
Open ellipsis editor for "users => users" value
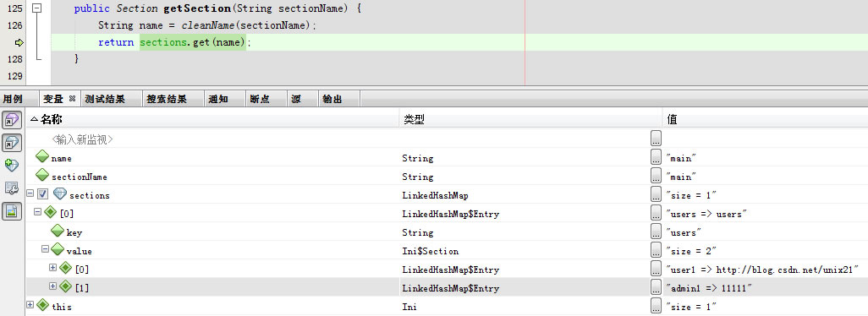656,213
